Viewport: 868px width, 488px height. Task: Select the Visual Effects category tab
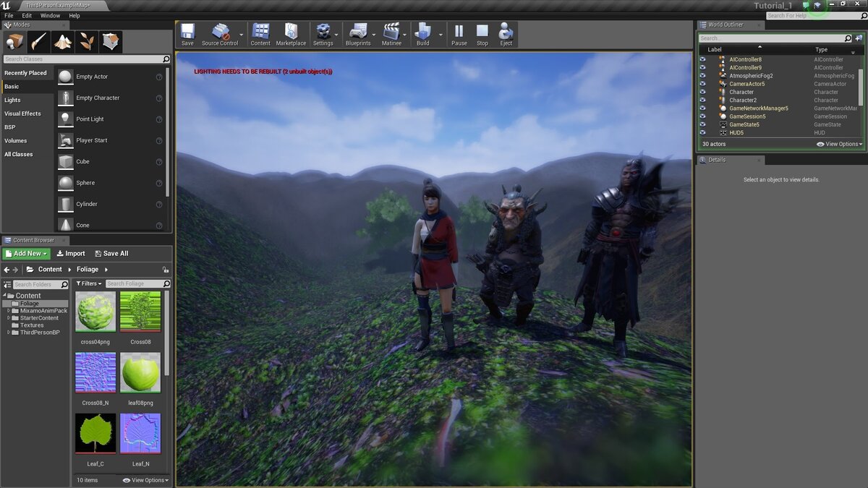pos(27,114)
